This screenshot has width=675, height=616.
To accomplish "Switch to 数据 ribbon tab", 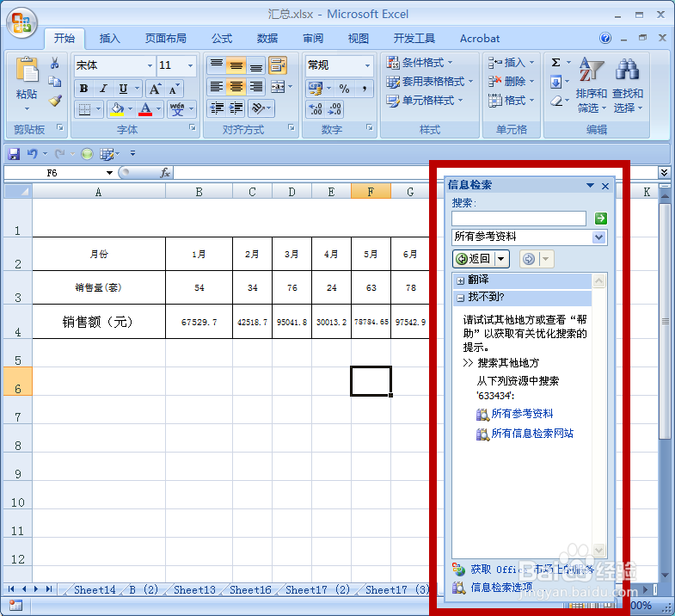I will (267, 39).
